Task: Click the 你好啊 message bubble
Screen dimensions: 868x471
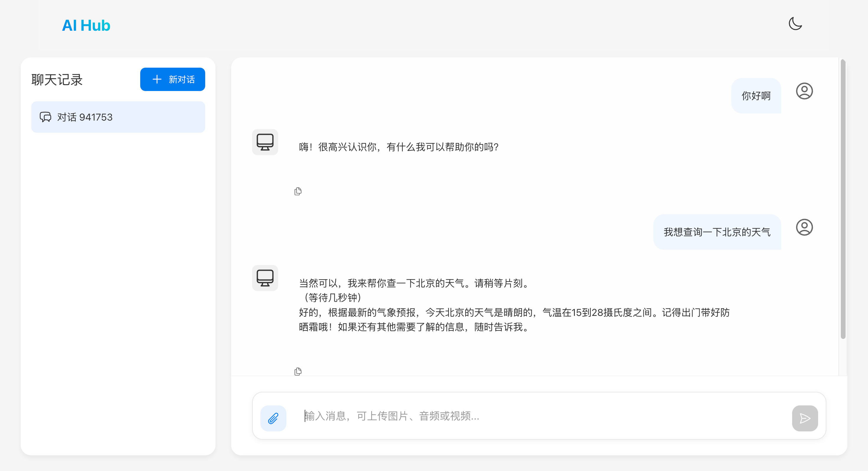Action: click(x=756, y=96)
